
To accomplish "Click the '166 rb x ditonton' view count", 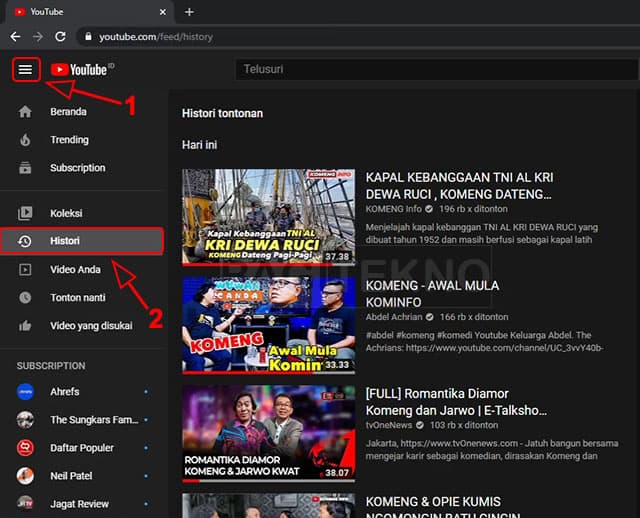I will [474, 317].
